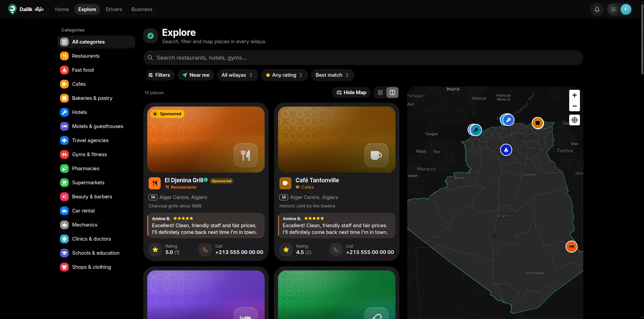Click the page vertical scrollbar
The width and height of the screenshot is (644, 319).
pyautogui.click(x=642, y=39)
